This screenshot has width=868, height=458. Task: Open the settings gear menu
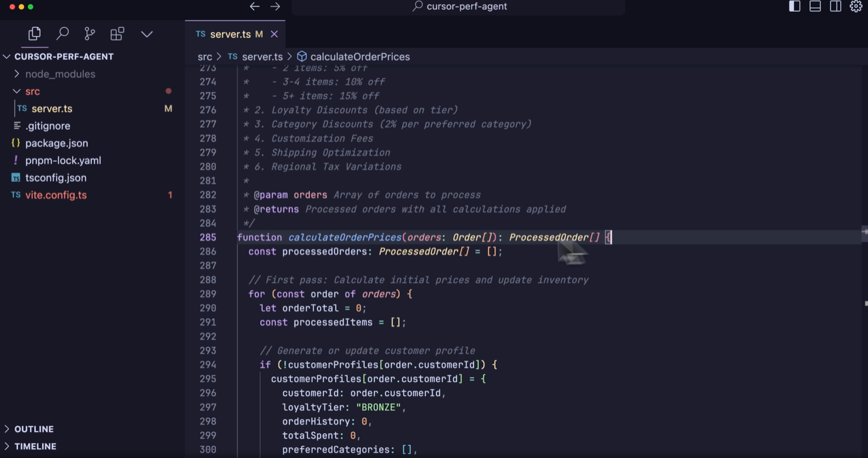click(x=856, y=6)
